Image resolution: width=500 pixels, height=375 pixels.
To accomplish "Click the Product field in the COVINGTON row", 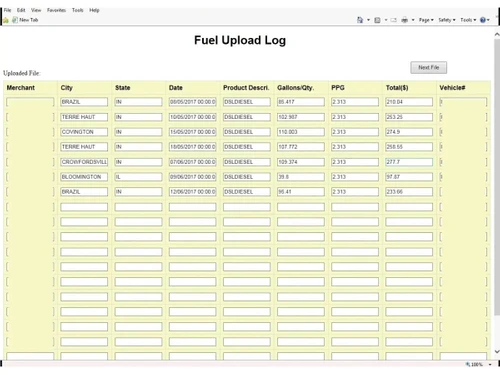I will pos(247,132).
